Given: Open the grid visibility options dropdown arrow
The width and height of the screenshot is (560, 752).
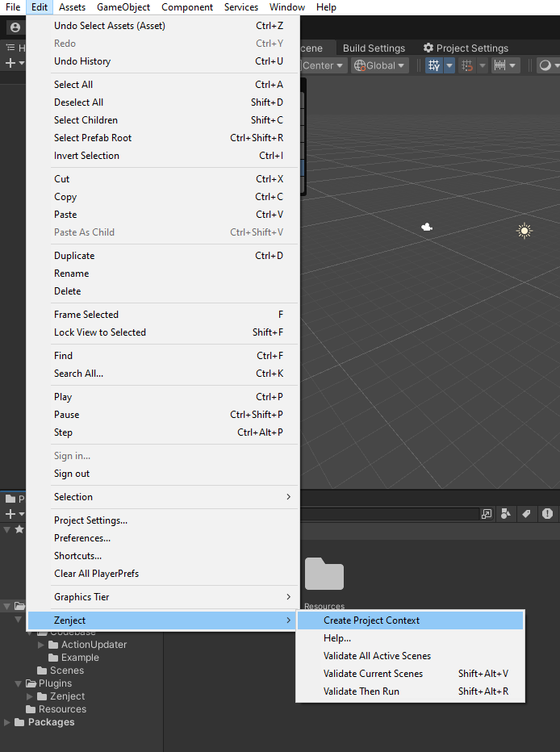Looking at the screenshot, I should coord(449,65).
